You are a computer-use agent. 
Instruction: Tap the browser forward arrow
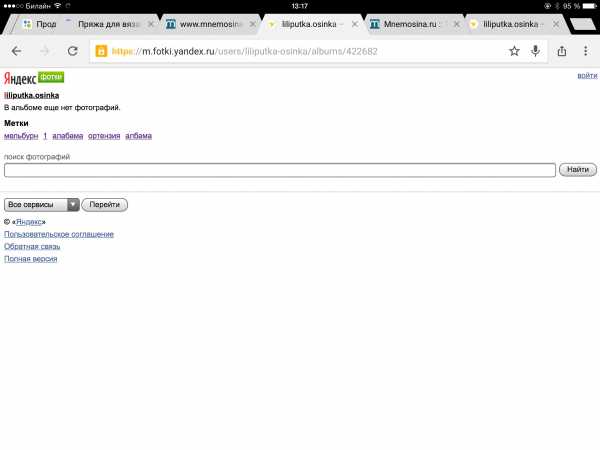point(44,51)
